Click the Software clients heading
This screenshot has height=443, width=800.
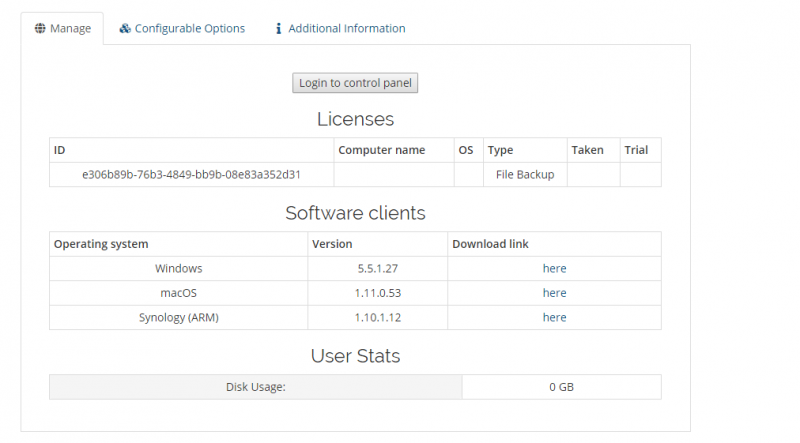click(x=355, y=213)
